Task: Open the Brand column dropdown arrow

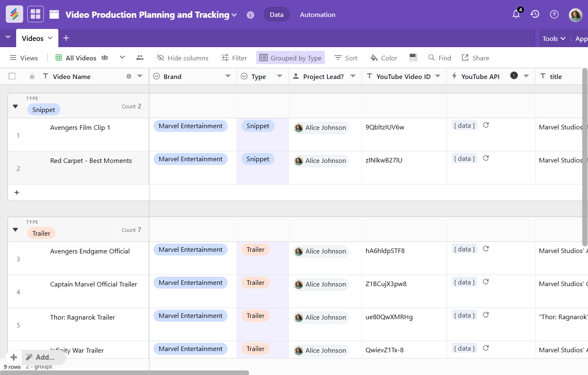Action: click(x=228, y=76)
